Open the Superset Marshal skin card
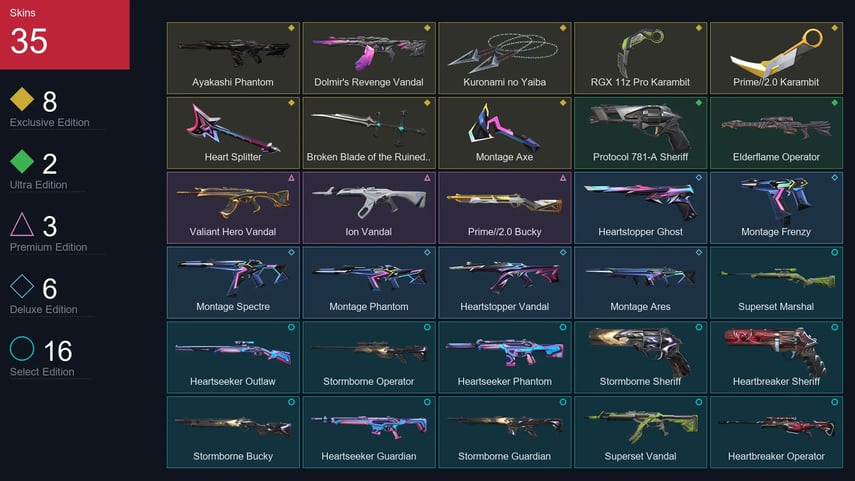Image resolution: width=855 pixels, height=481 pixels. point(776,282)
